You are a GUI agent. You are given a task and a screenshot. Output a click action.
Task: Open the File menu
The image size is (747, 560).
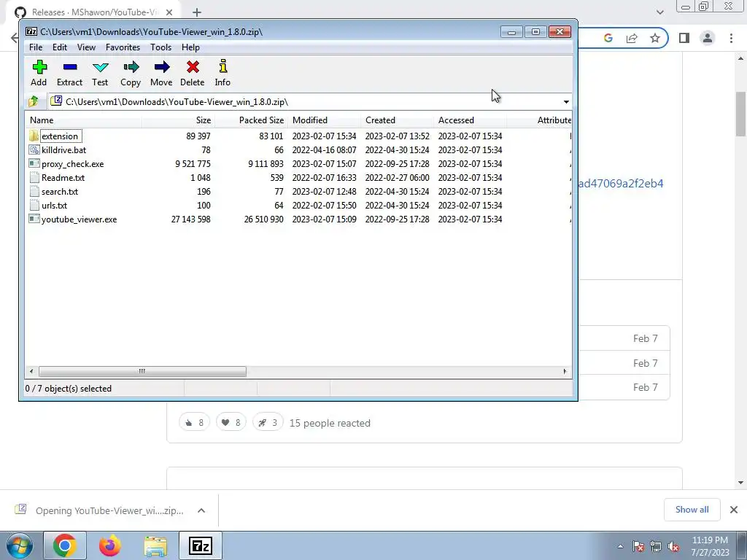(36, 47)
